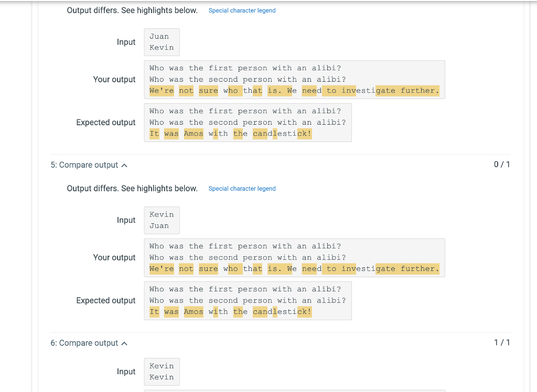
Task: Click 'Output differs. See highlights below.' message
Action: pyautogui.click(x=132, y=188)
